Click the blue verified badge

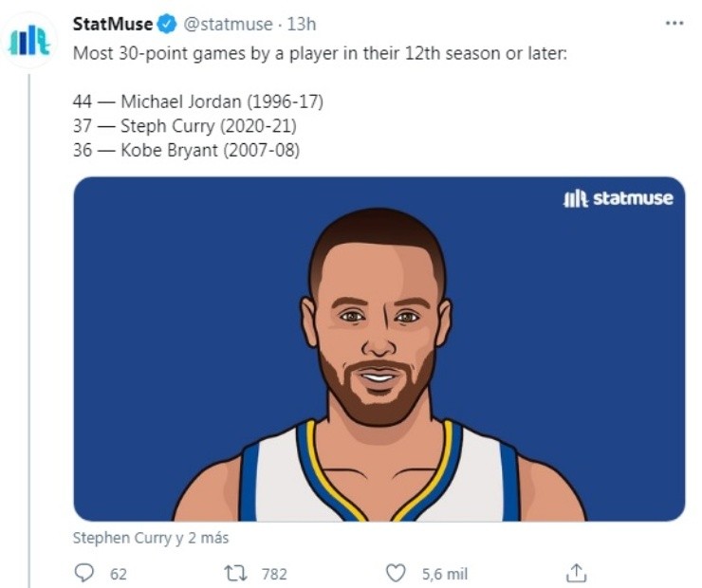point(167,25)
